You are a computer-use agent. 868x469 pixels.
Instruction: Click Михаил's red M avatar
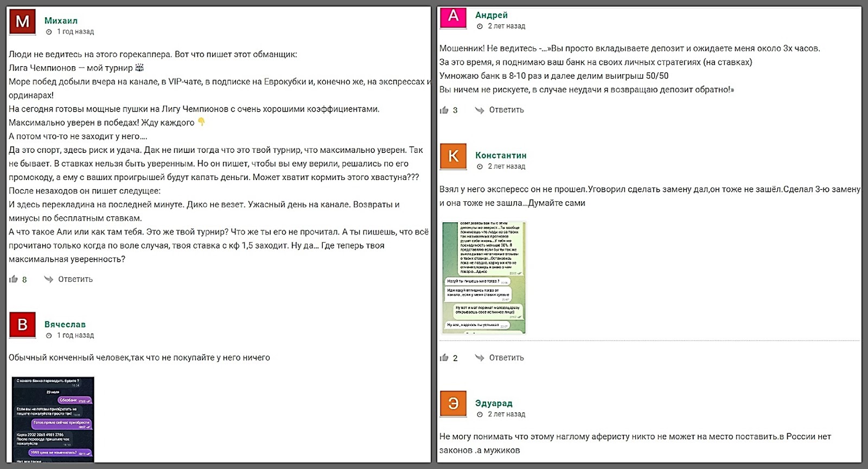coord(22,22)
